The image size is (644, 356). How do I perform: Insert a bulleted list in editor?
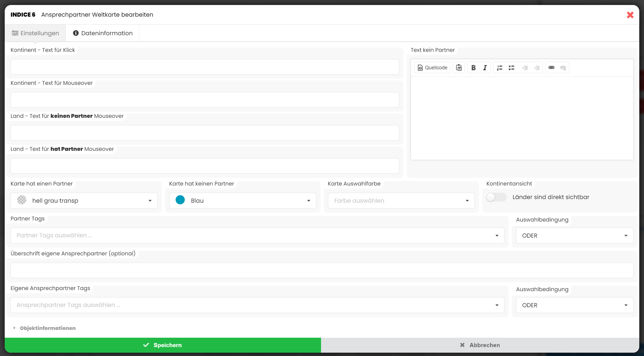[x=511, y=68]
